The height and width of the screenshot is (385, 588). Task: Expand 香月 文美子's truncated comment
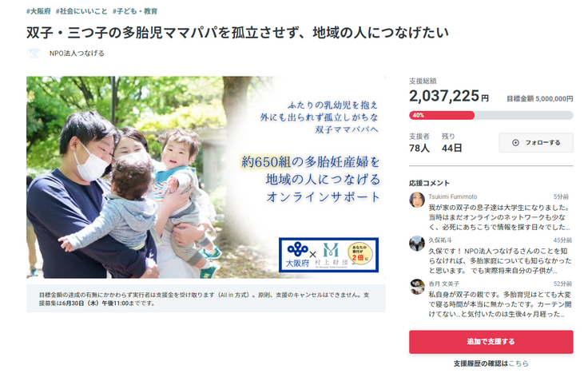[500, 304]
